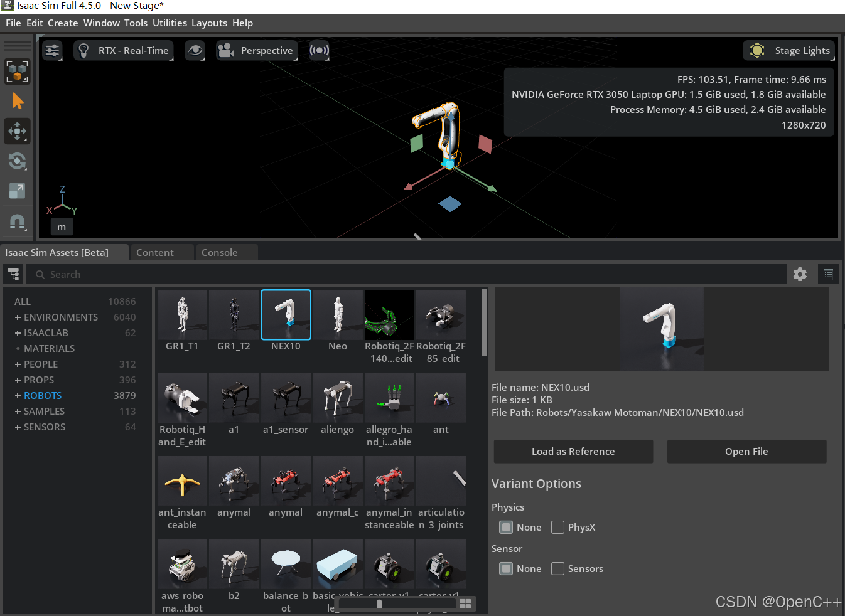Select the a1 robot thumbnail
845x616 pixels.
pyautogui.click(x=234, y=398)
